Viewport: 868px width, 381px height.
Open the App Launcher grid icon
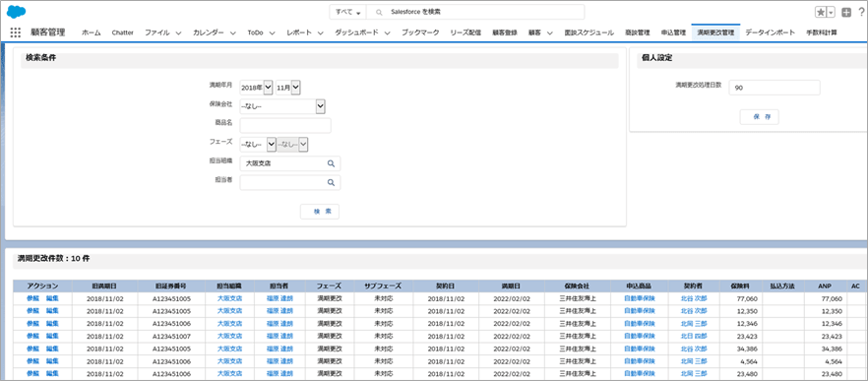tap(16, 32)
